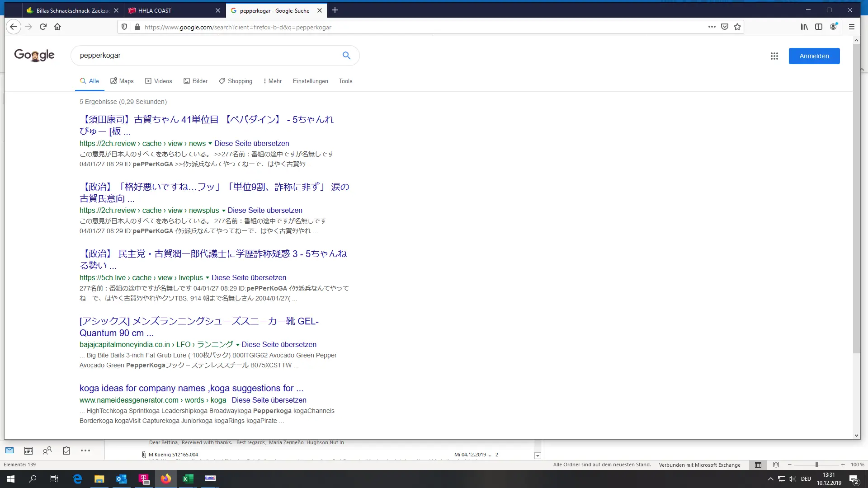The image size is (868, 488).
Task: Click the browser page vertical scrollbar
Action: pyautogui.click(x=856, y=198)
